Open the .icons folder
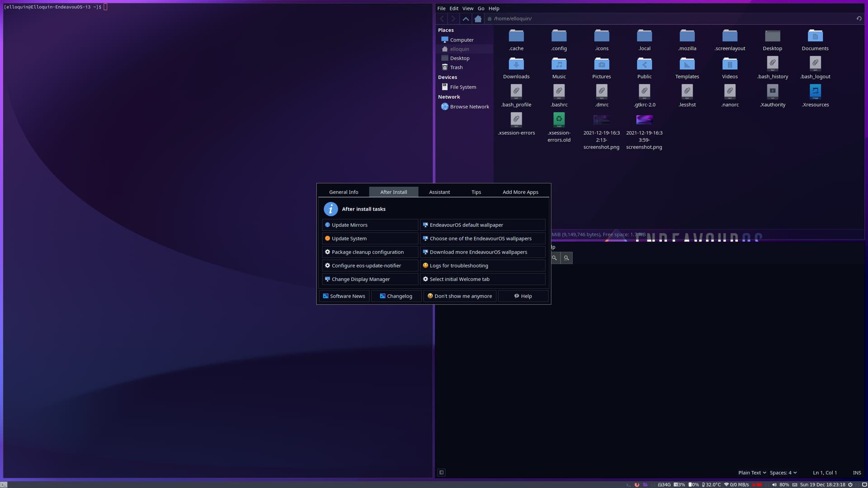The image size is (868, 488). 601,40
